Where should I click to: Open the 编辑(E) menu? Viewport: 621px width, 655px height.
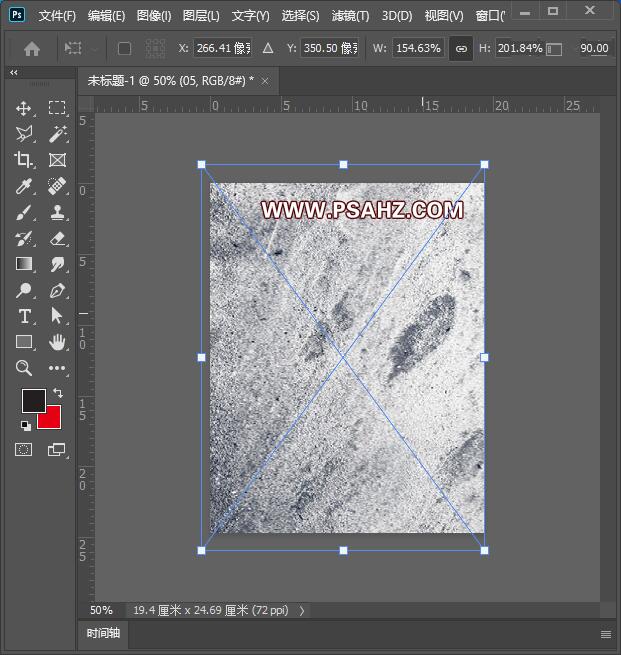click(x=106, y=16)
